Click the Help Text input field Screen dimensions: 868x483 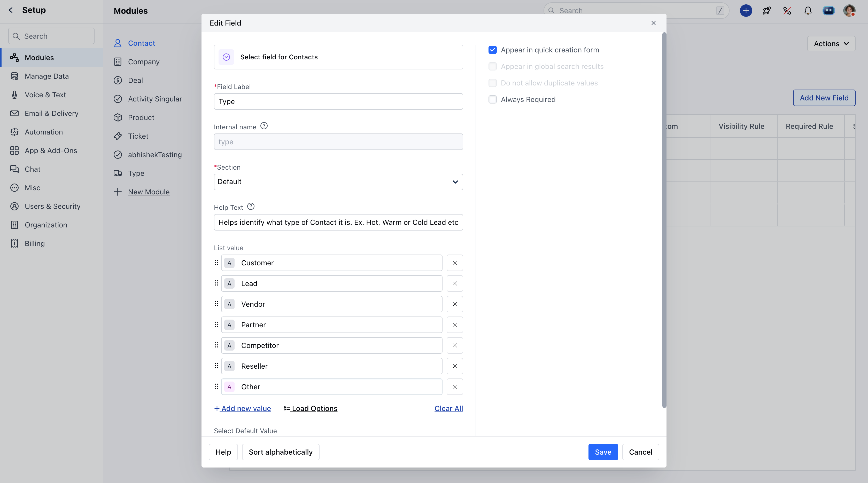tap(338, 222)
